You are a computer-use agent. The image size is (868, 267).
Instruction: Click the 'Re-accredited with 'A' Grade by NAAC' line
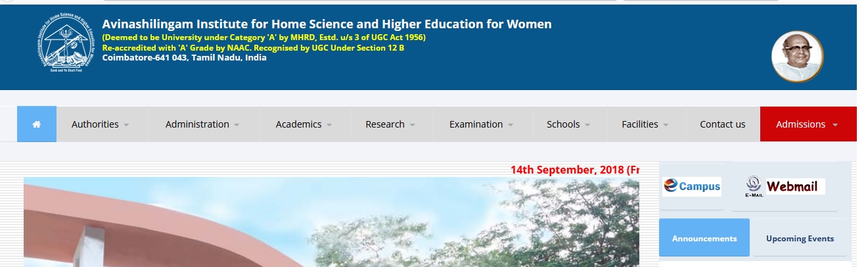click(x=253, y=47)
